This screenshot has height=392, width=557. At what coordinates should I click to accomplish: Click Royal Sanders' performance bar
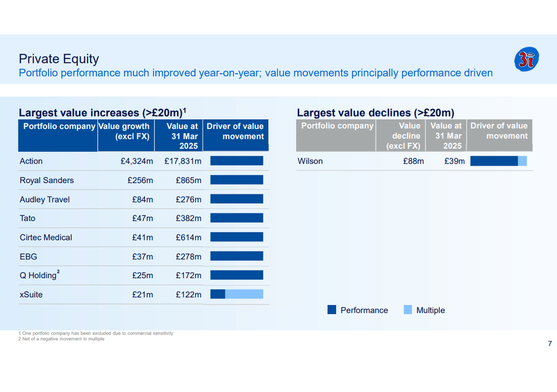[236, 179]
